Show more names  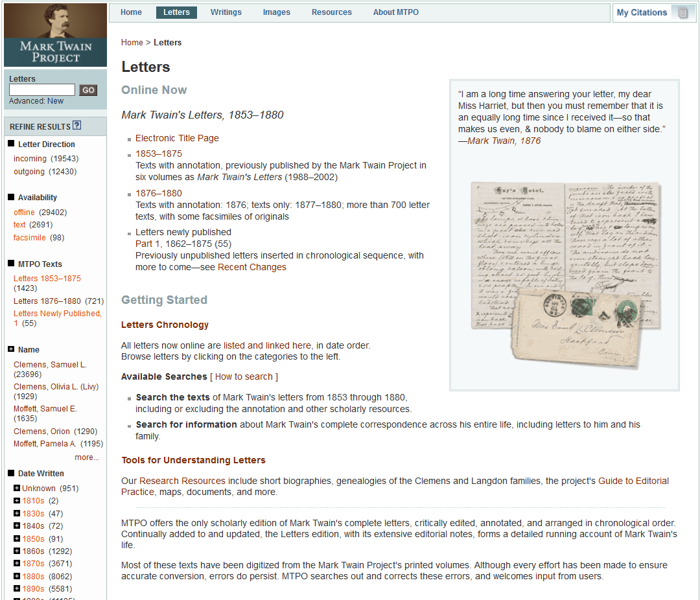[x=87, y=457]
